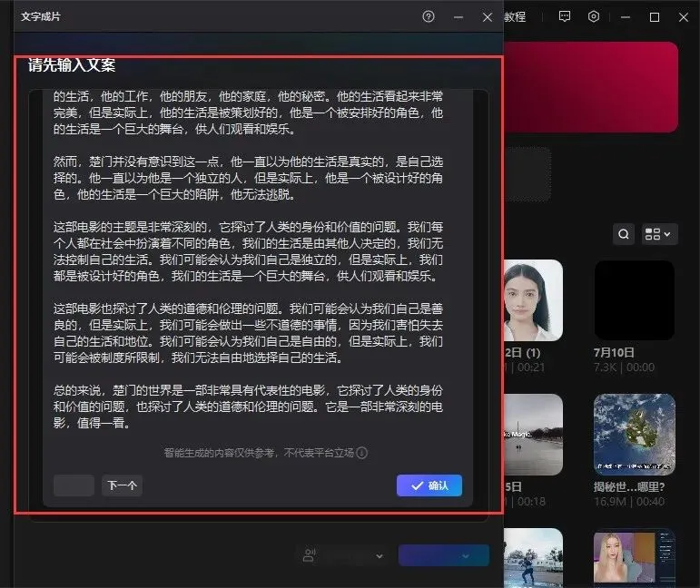Open the 7月10日 black draft thumbnail
700x588 pixels.
click(635, 300)
